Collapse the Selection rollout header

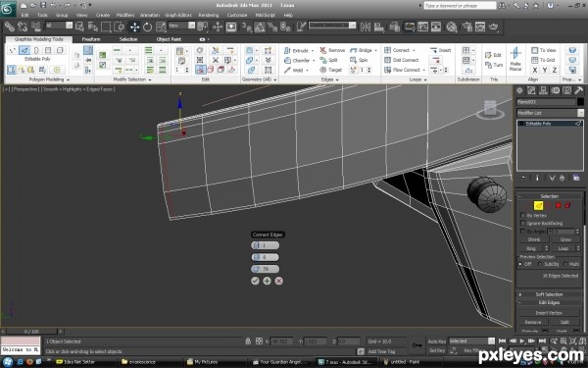(550, 196)
